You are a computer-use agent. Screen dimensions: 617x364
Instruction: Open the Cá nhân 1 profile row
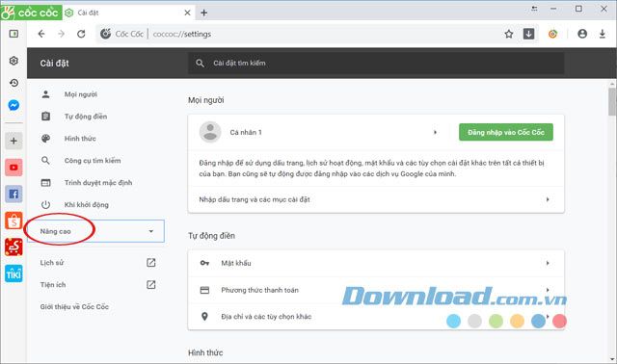(319, 132)
